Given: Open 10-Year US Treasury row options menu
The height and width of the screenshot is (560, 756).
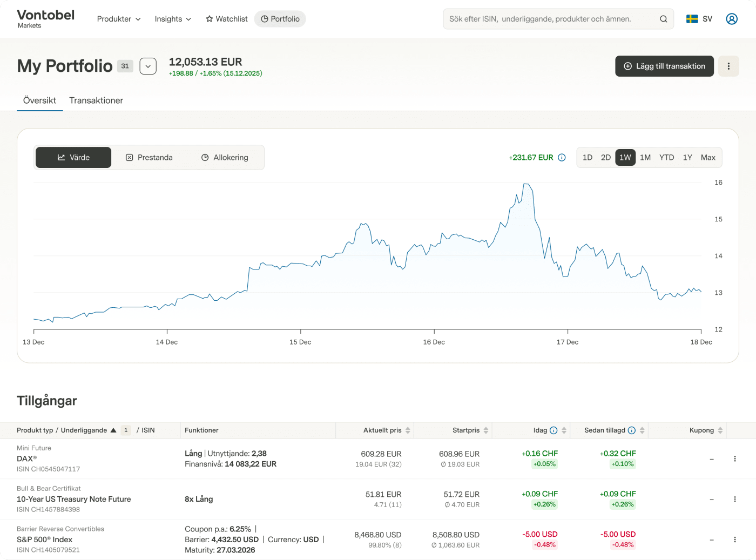Looking at the screenshot, I should point(735,499).
